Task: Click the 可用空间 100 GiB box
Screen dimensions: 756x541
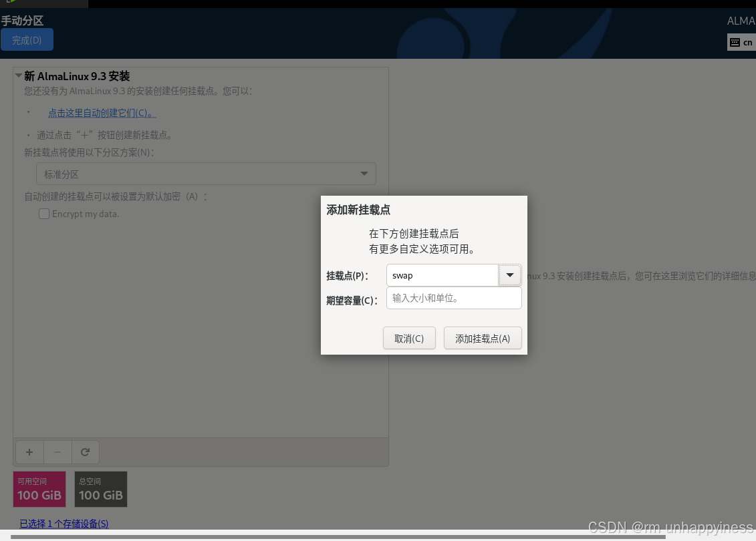Action: point(39,489)
